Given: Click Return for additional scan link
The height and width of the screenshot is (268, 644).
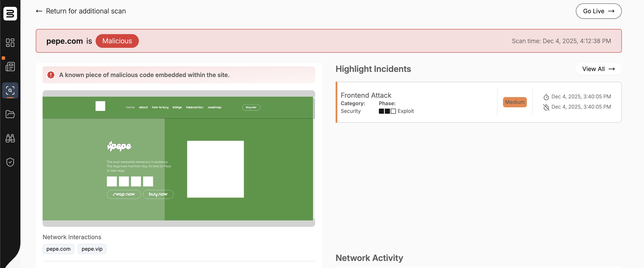Looking at the screenshot, I should (x=86, y=11).
